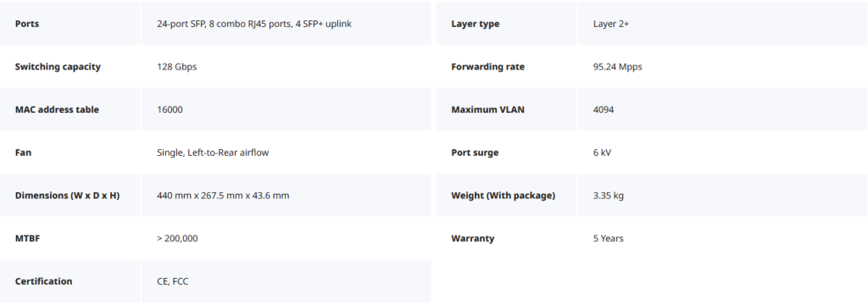
Task: Select the Left-to-Rear airflow text
Action: [228, 152]
